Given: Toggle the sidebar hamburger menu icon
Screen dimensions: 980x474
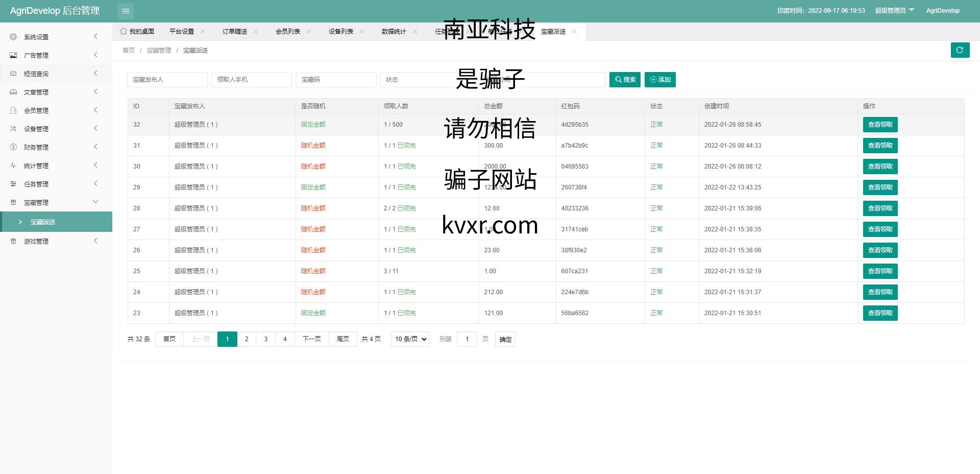Looking at the screenshot, I should pos(126,11).
